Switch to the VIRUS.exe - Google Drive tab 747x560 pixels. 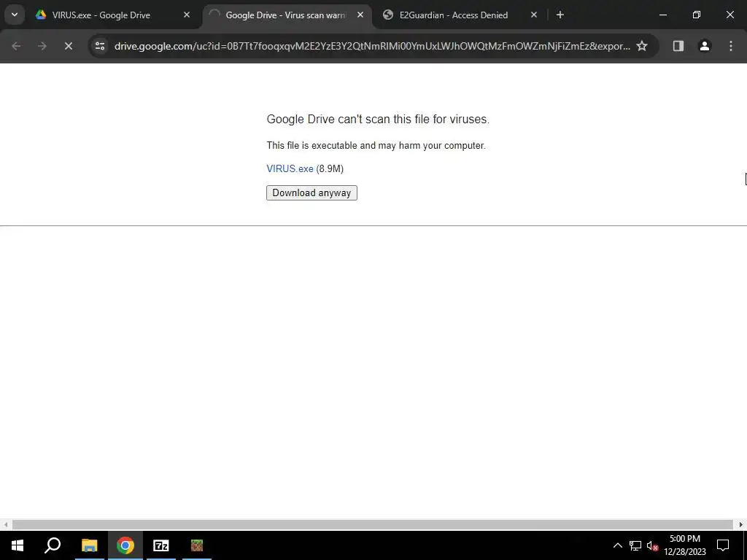(x=101, y=15)
